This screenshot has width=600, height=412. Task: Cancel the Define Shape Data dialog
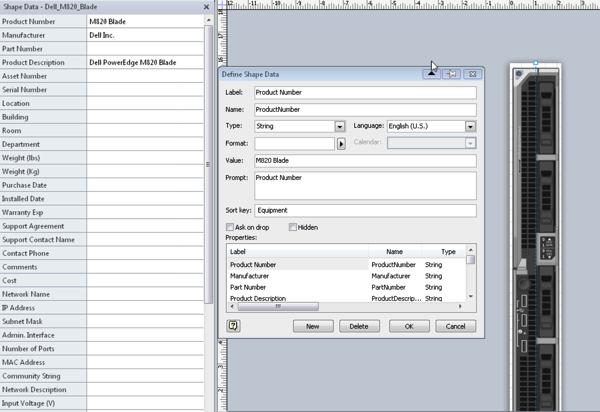(455, 326)
